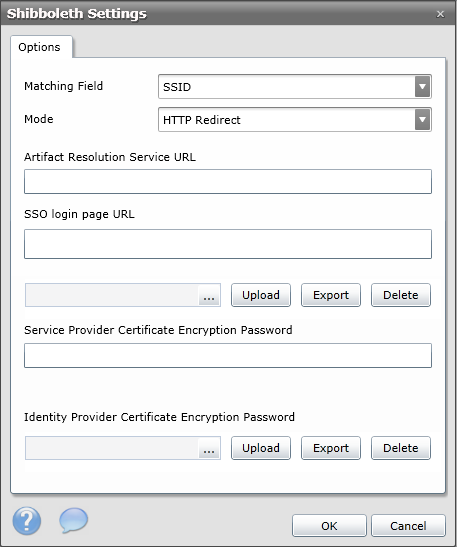The height and width of the screenshot is (547, 457).
Task: Browse for service provider certificate file
Action: pos(209,295)
